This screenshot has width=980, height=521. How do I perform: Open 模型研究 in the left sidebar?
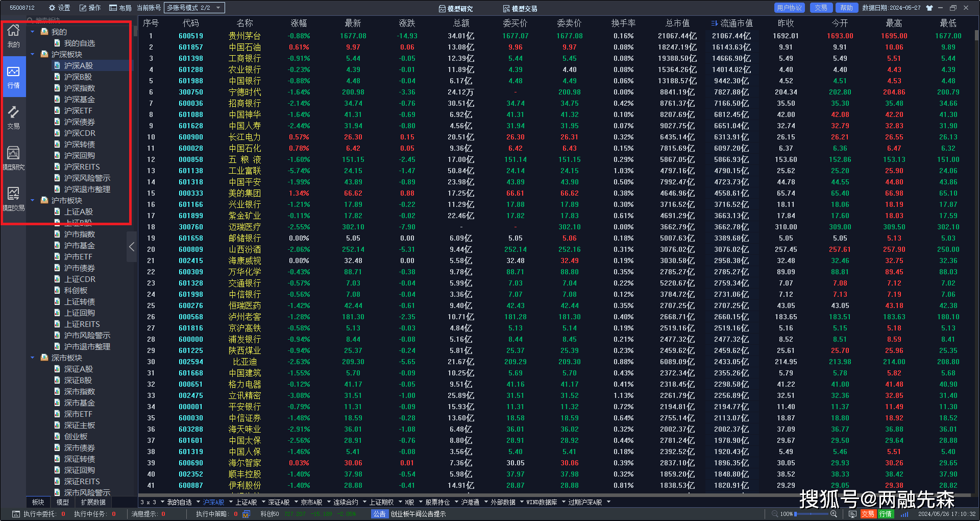coord(14,159)
